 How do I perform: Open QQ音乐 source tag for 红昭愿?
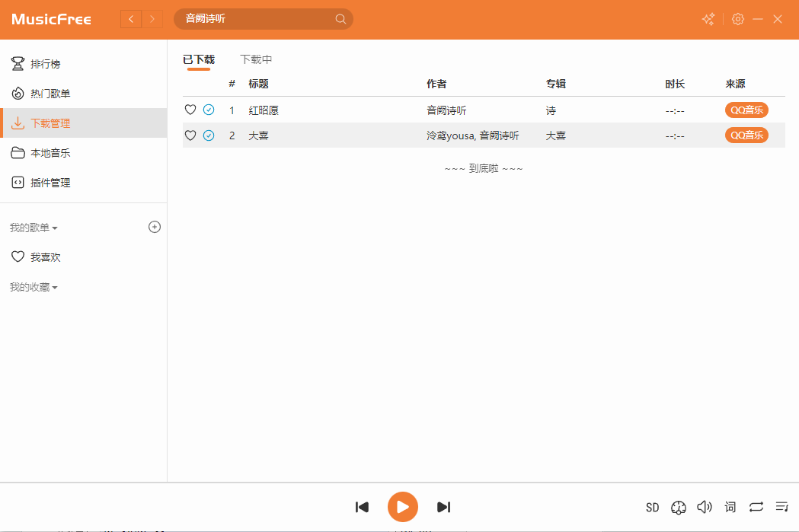point(746,110)
